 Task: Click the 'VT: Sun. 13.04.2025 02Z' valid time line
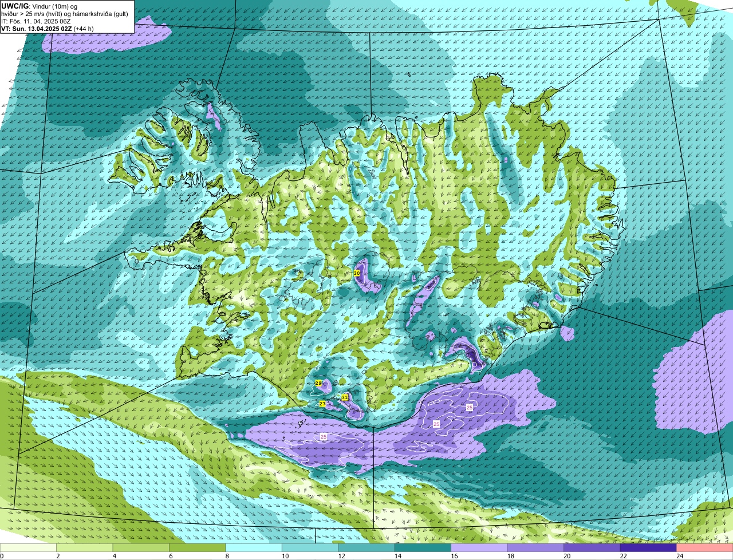pos(48,29)
